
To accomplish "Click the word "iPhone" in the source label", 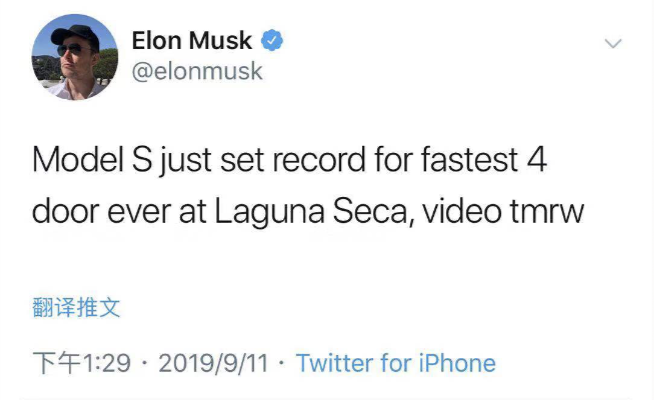I will tap(457, 363).
